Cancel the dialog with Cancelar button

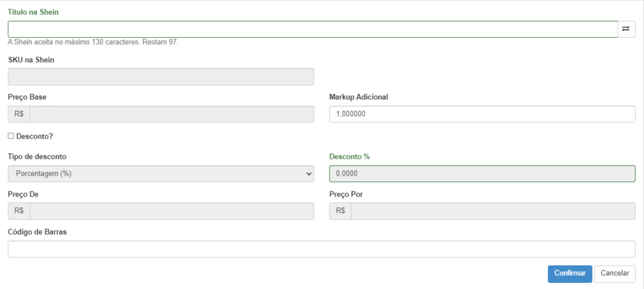pos(614,273)
